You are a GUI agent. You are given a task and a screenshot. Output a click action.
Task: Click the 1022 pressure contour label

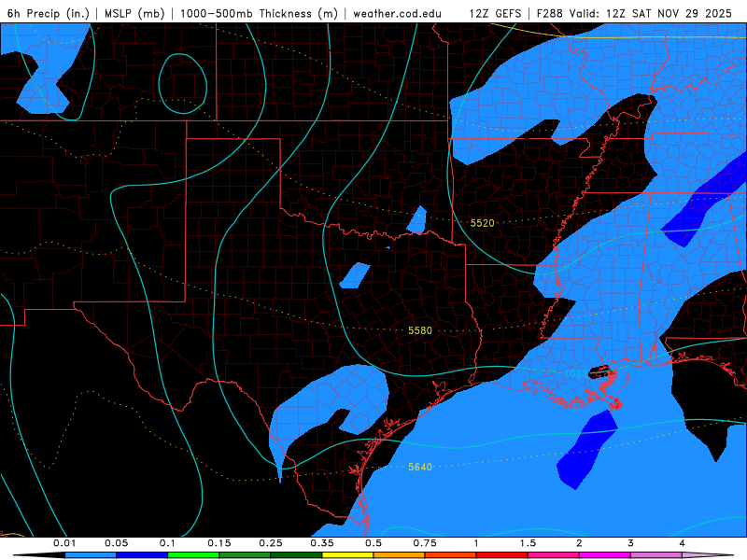(x=575, y=374)
